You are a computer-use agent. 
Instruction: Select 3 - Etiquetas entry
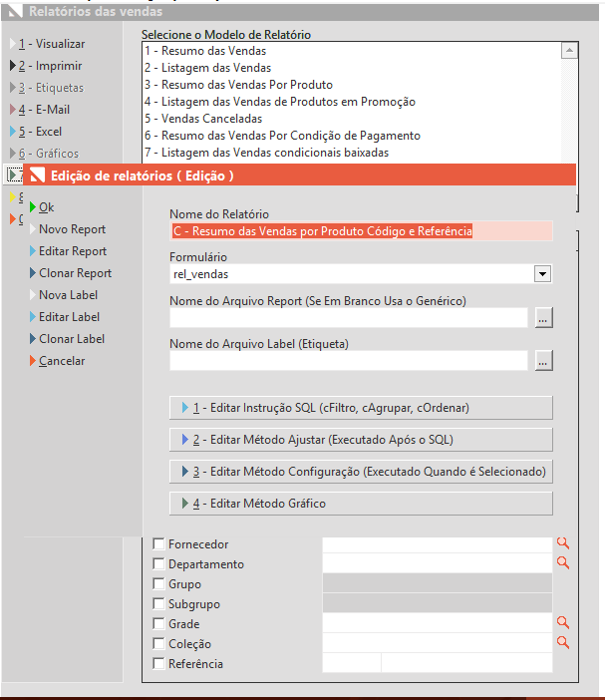[47, 88]
